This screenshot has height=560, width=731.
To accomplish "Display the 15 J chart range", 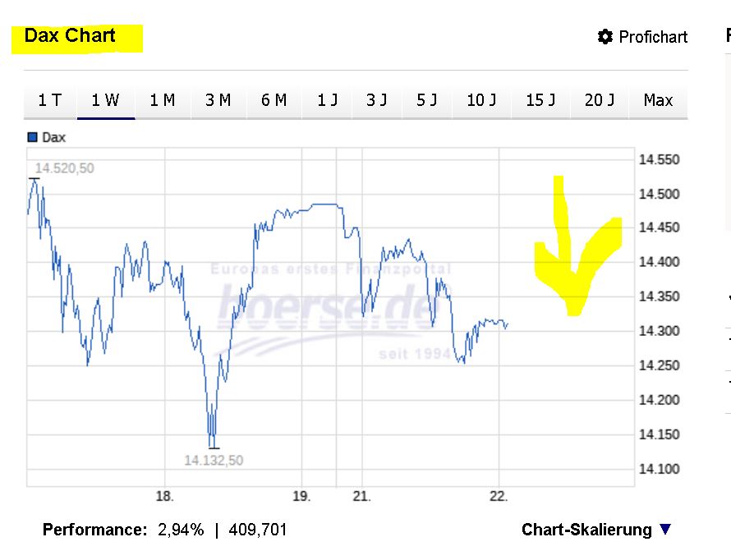I will click(x=540, y=100).
